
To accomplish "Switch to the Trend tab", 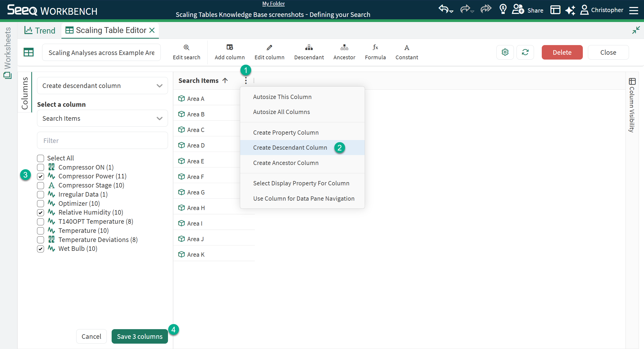I will [x=40, y=31].
